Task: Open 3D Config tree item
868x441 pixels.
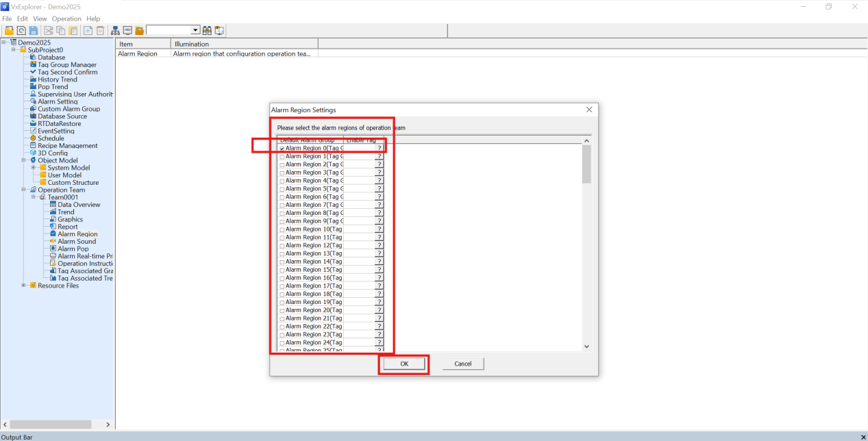Action: point(52,153)
